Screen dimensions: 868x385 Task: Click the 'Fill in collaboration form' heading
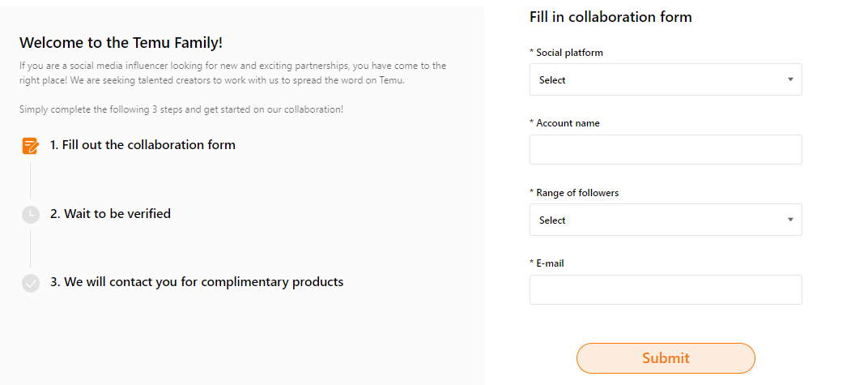[611, 17]
